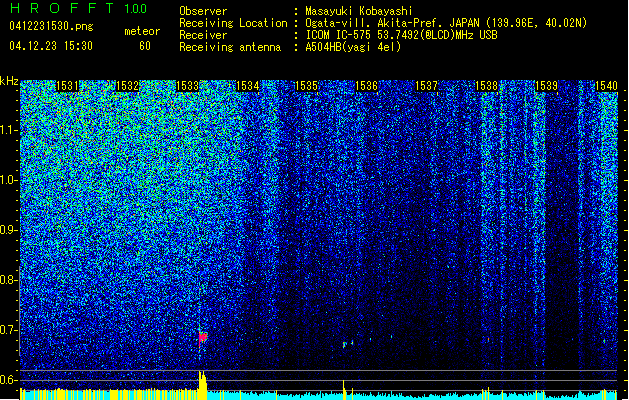This screenshot has width=629, height=400.
Task: Click the 1532 time marker
Action: tap(127, 86)
